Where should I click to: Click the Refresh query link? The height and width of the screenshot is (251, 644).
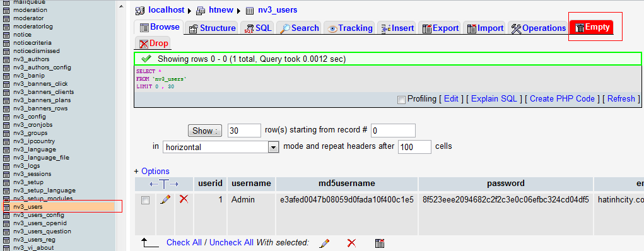(x=621, y=98)
